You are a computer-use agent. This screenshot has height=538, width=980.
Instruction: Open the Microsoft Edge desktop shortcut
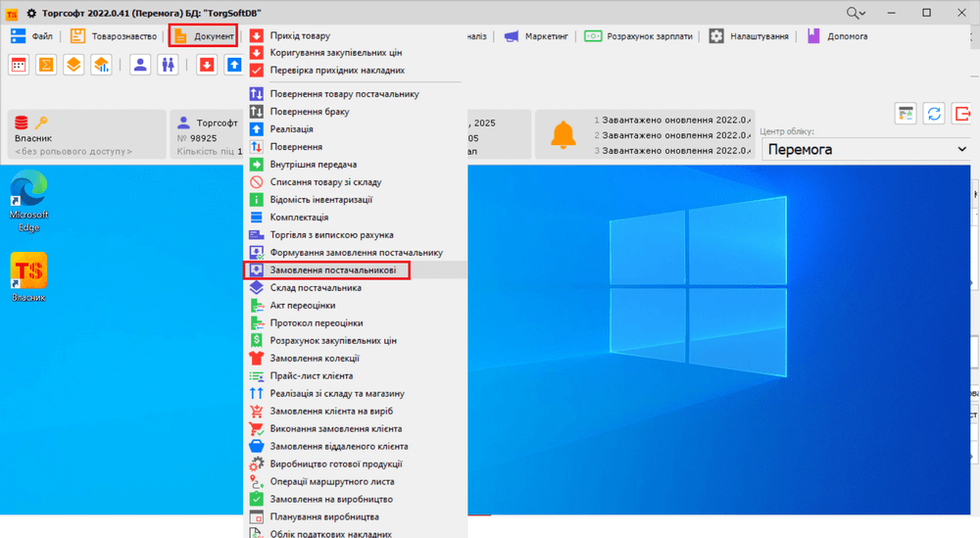tap(28, 201)
